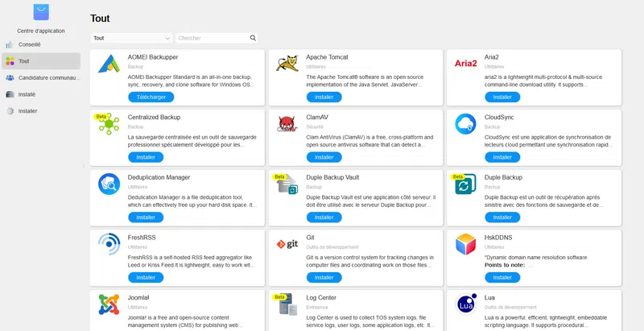Image resolution: width=644 pixels, height=331 pixels.
Task: Click the Duple Backup teal sync icon
Action: coord(466,184)
